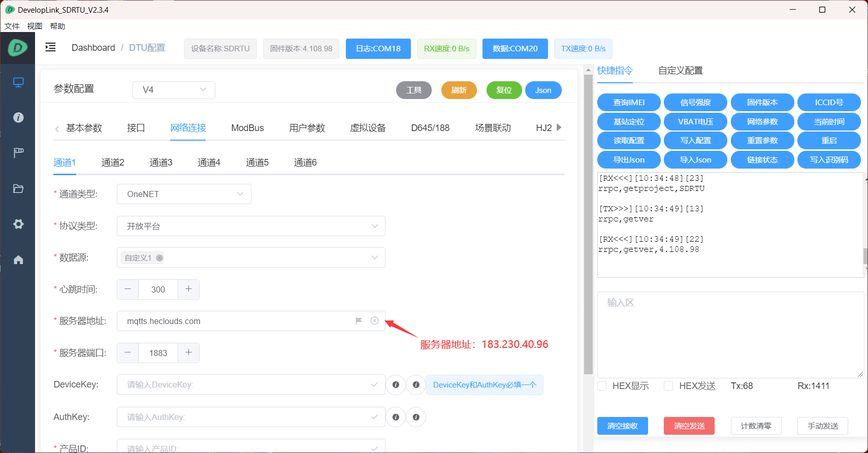Click the blue Json button
This screenshot has height=453, width=868.
pos(543,90)
